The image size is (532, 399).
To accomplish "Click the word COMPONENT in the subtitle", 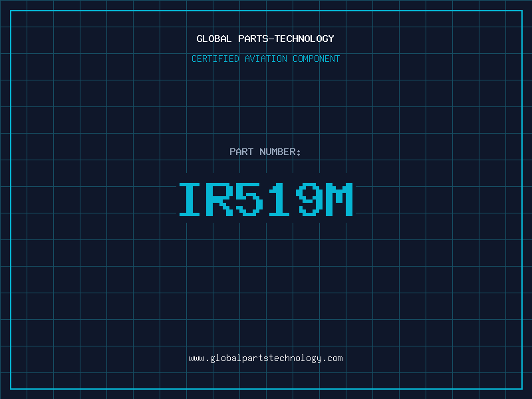I will pyautogui.click(x=316, y=59).
